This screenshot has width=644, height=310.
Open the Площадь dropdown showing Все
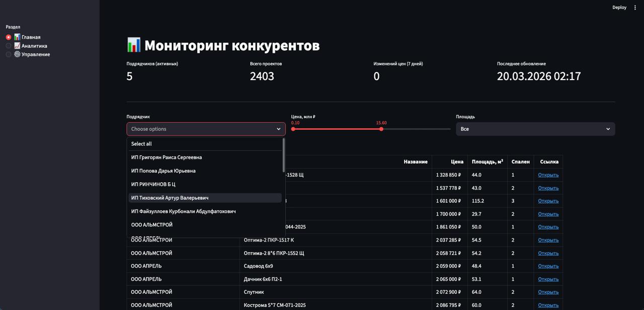535,129
